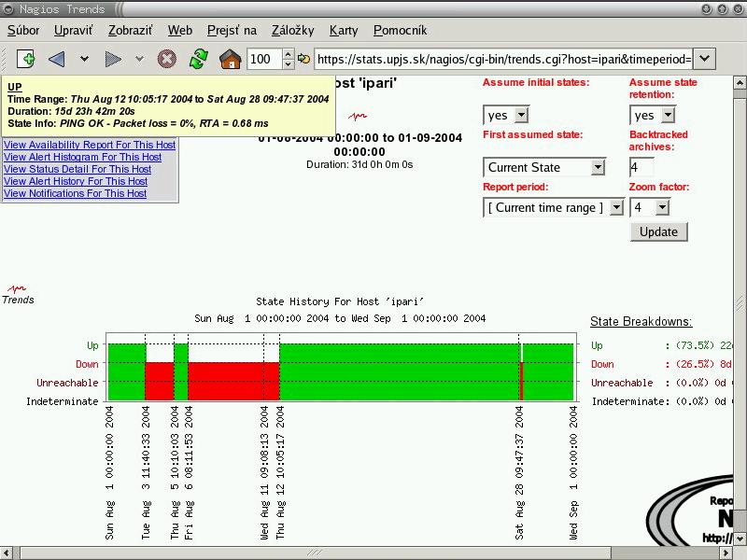The height and width of the screenshot is (560, 747).
Task: Go back with the left arrow
Action: 57,59
